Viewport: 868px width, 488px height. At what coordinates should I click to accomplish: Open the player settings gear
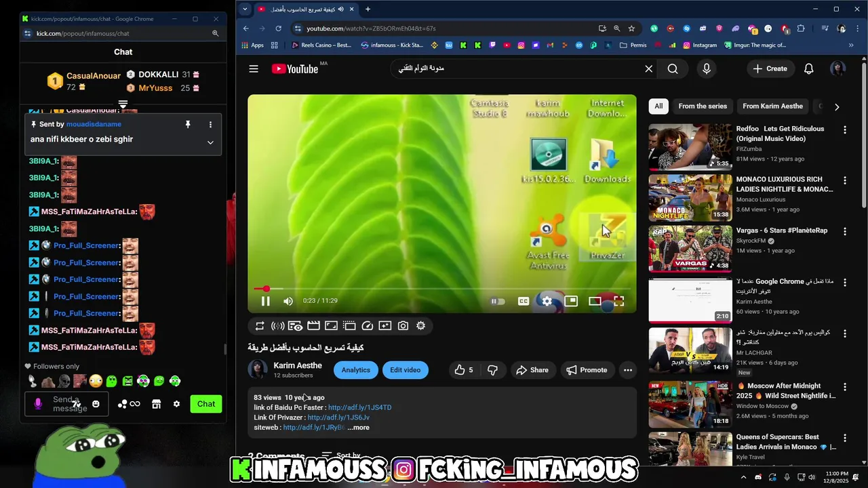point(547,301)
